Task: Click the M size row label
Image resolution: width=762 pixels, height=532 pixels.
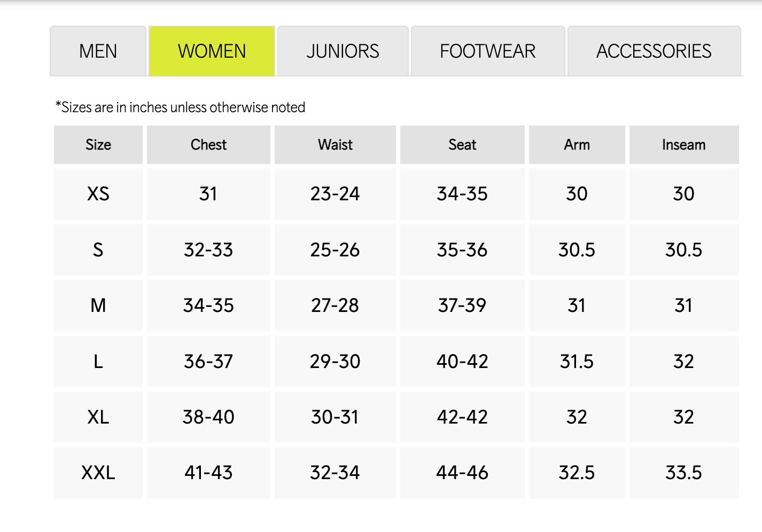Action: 98,306
